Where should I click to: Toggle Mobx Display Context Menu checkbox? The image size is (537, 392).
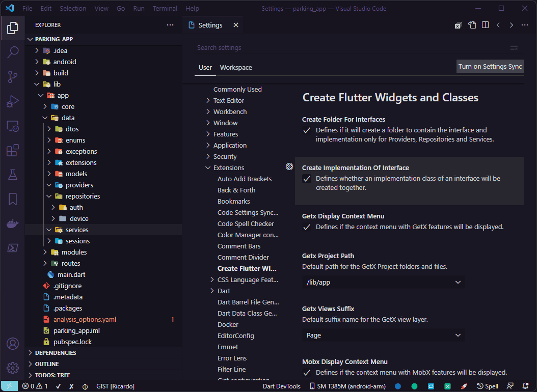307,373
